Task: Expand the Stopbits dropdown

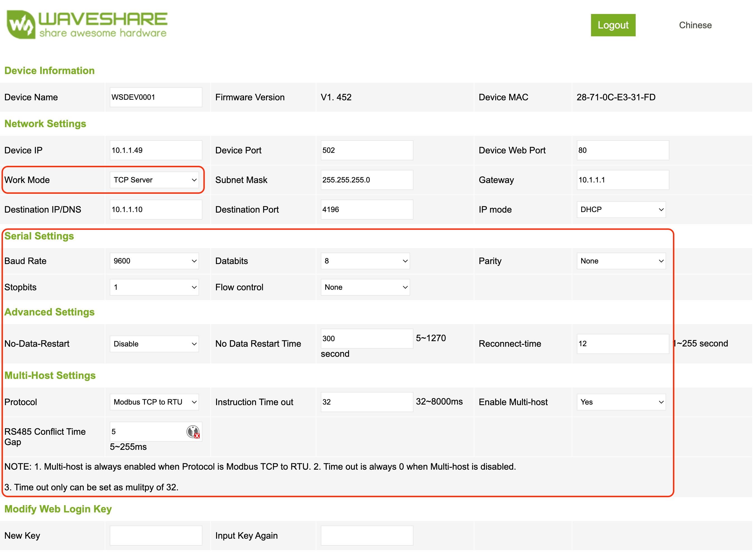Action: tap(154, 287)
